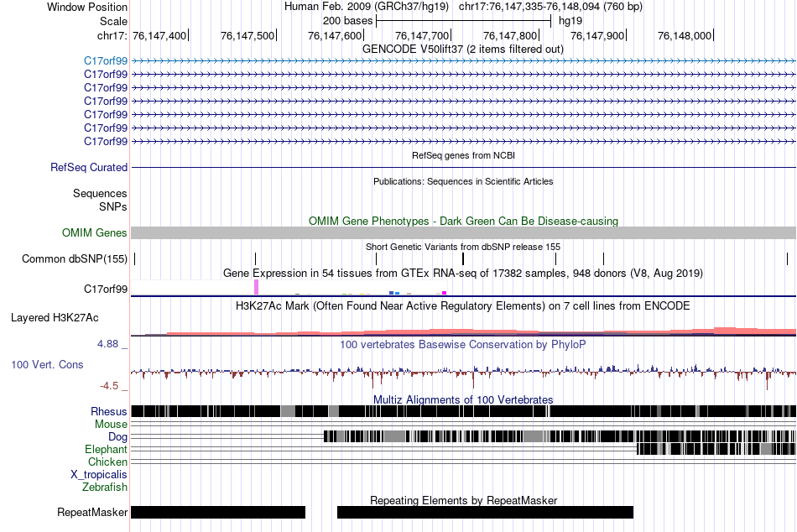Click the 'RefSeq genes from NCBI' title

click(x=464, y=155)
